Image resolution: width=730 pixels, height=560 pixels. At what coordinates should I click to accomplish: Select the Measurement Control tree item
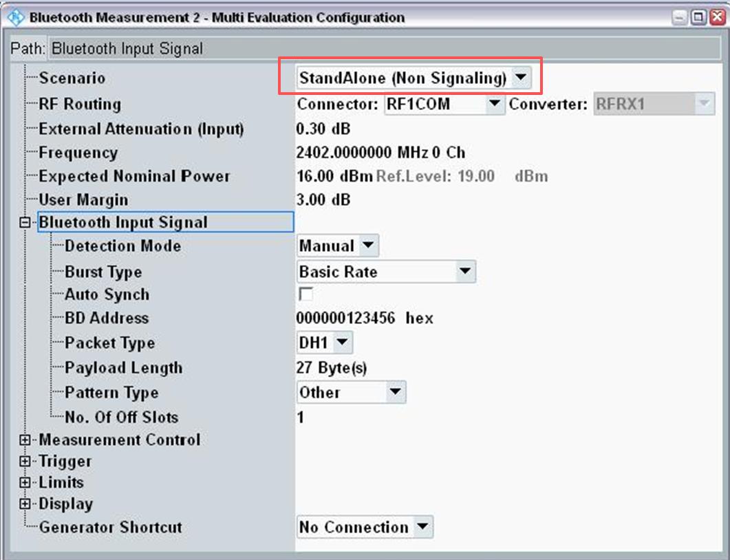120,440
